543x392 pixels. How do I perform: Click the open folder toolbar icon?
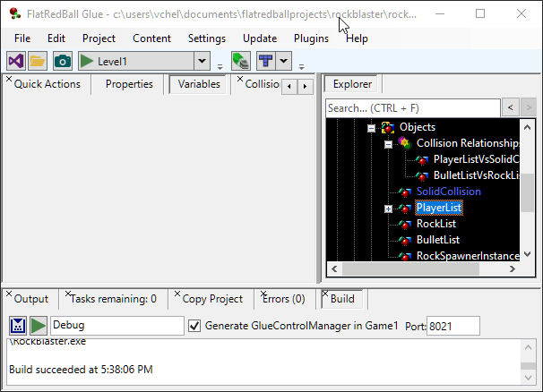[38, 61]
